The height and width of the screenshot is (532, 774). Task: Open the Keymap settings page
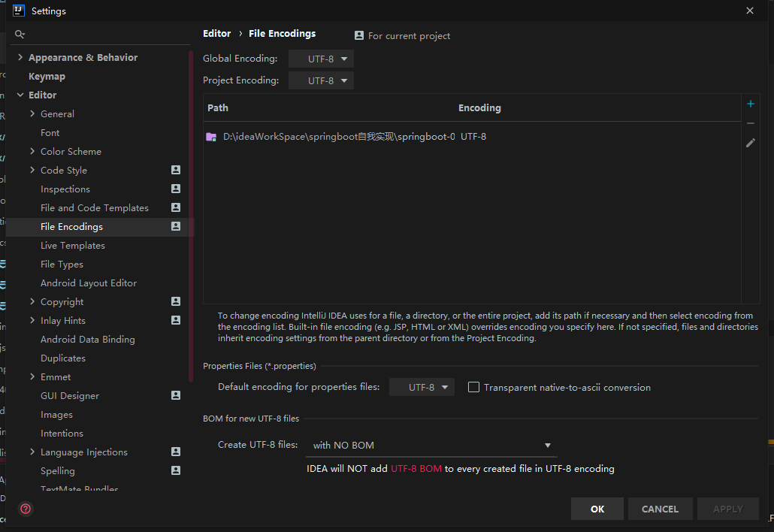tap(47, 77)
